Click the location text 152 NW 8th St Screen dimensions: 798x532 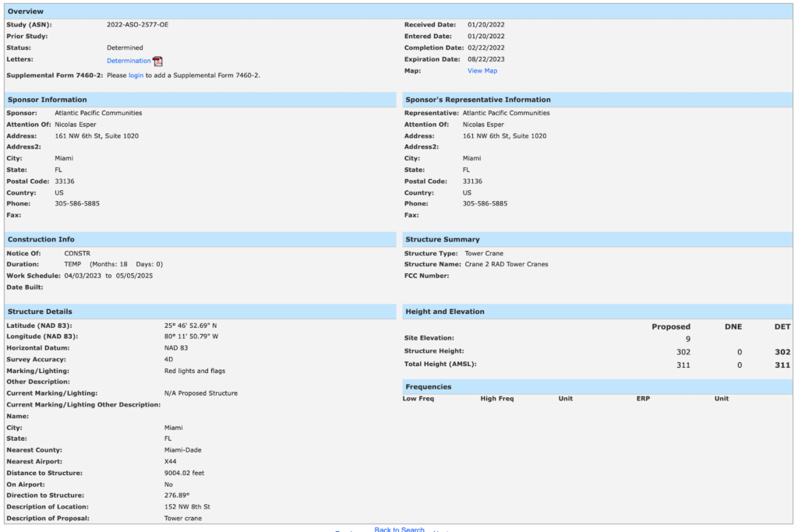tap(187, 506)
